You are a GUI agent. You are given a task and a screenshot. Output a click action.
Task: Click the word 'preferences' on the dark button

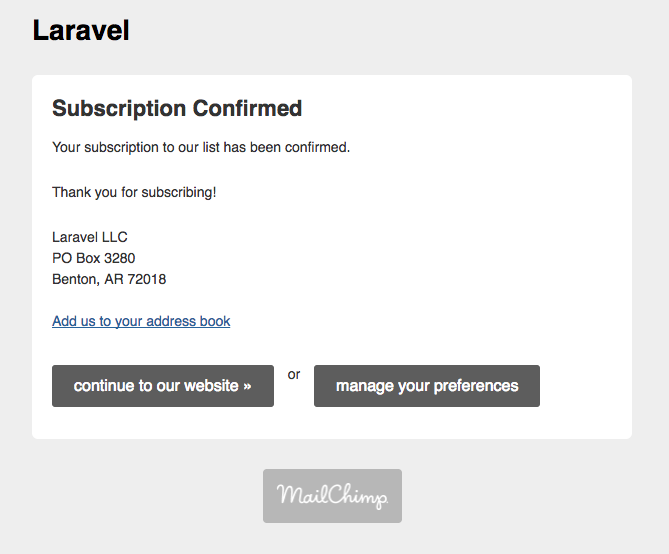pyautogui.click(x=476, y=386)
